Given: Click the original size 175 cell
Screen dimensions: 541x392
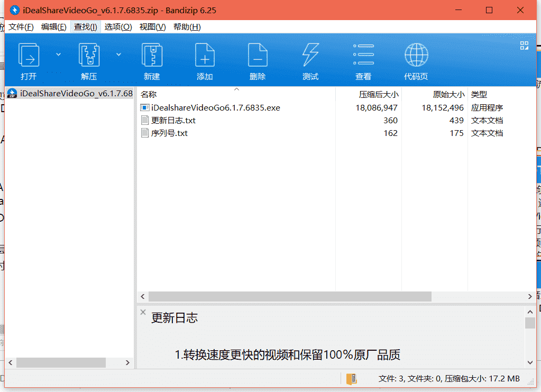Looking at the screenshot, I should pos(456,133).
